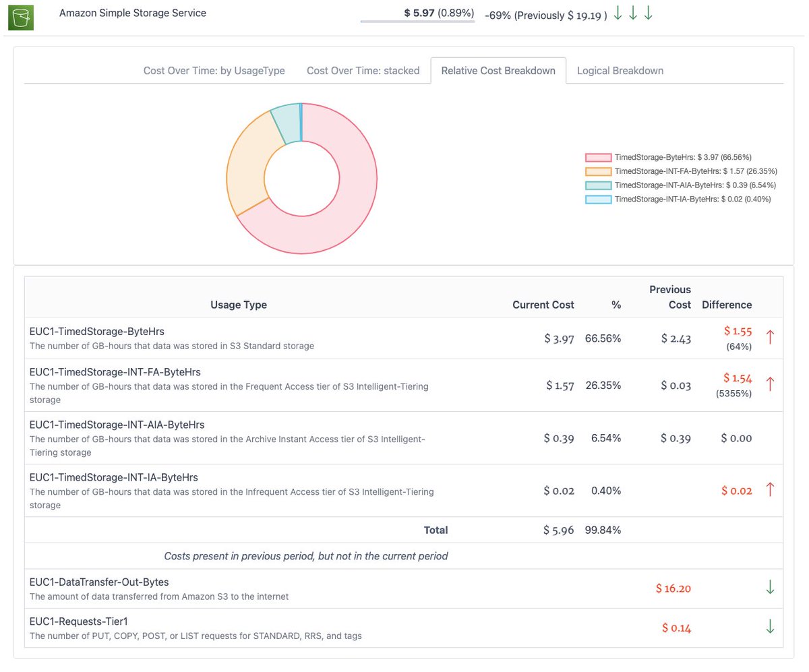809x672 pixels.
Task: Click the red $ 16.20 previous cost
Action: point(673,588)
